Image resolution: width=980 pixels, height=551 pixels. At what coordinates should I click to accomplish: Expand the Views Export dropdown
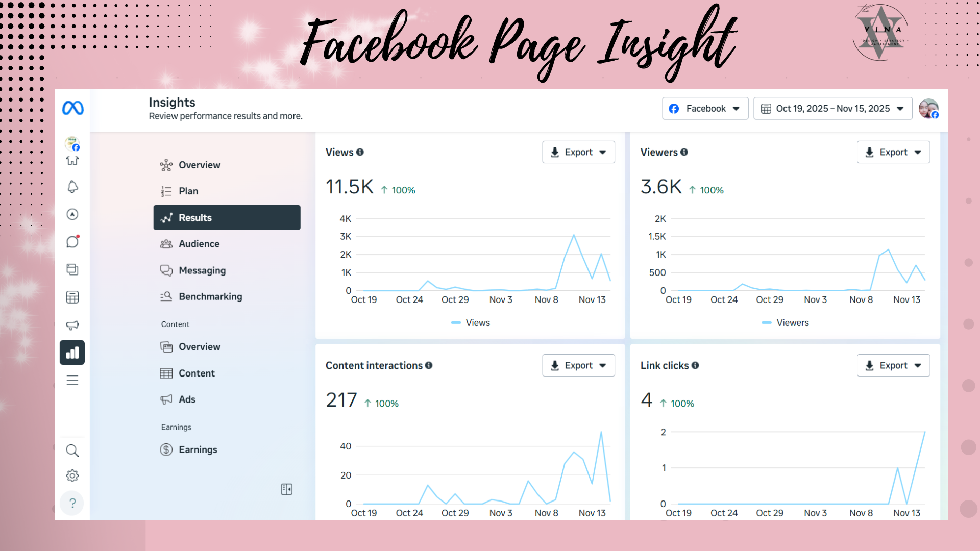[578, 152]
